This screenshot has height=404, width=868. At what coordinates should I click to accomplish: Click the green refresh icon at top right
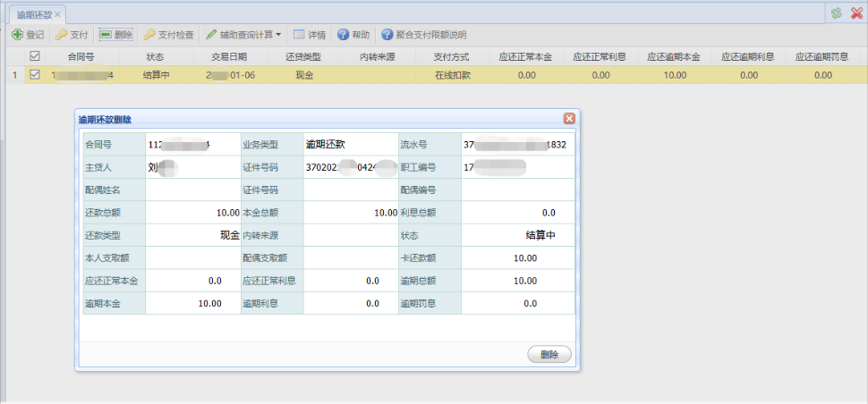(x=836, y=13)
